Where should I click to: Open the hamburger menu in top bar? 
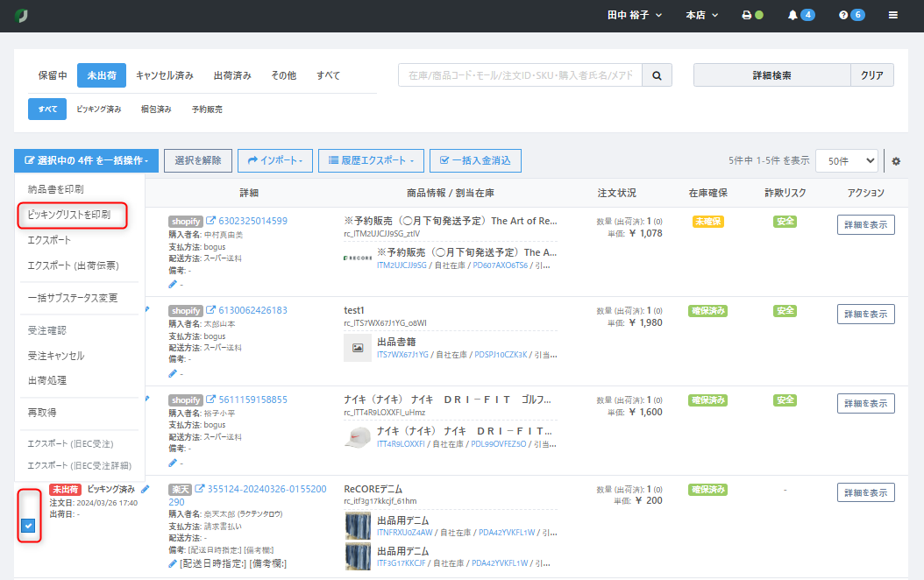click(x=892, y=15)
